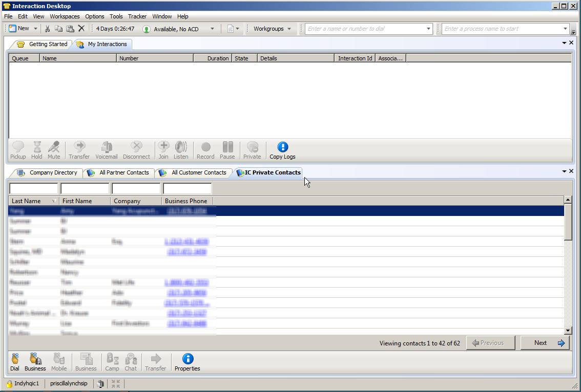Expand the Workgroups dropdown
The image size is (581, 392).
pos(289,29)
